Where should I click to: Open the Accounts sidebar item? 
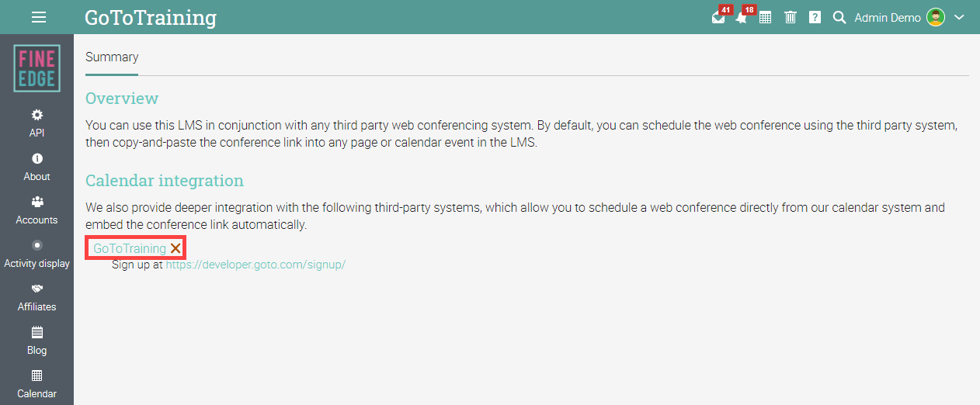(x=36, y=210)
